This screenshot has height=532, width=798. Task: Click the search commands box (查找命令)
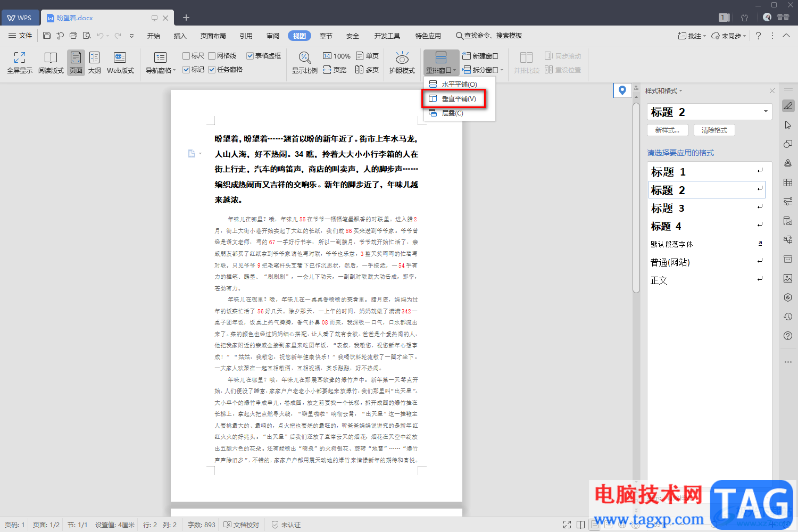[489, 36]
